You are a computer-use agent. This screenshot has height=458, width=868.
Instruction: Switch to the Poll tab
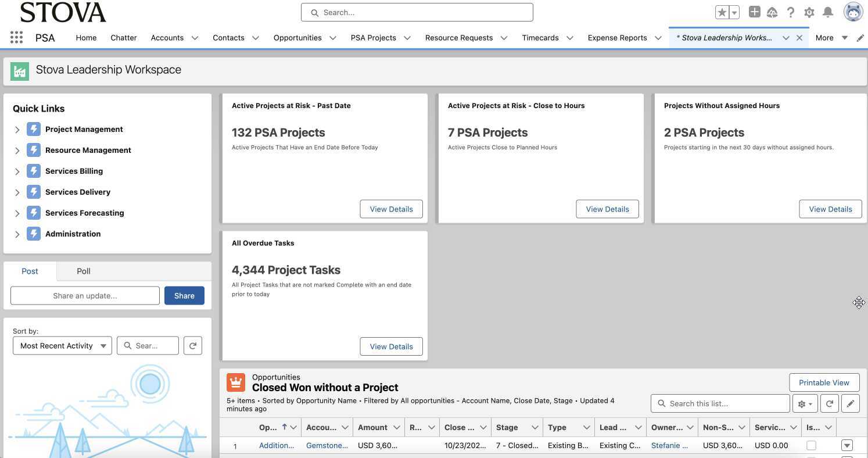point(84,271)
